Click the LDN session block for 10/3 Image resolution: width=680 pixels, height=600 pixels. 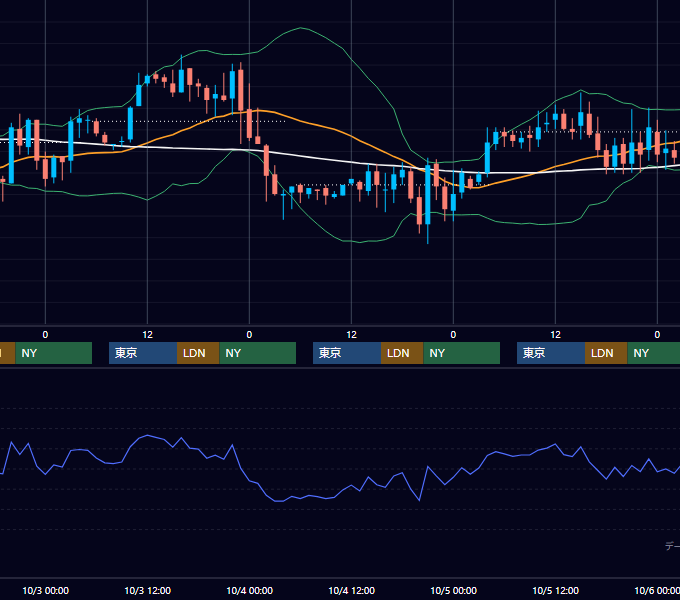coord(198,353)
